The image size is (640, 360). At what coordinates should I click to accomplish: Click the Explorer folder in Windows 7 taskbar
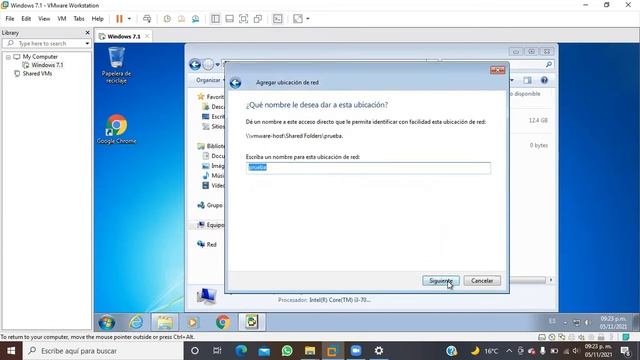click(165, 323)
